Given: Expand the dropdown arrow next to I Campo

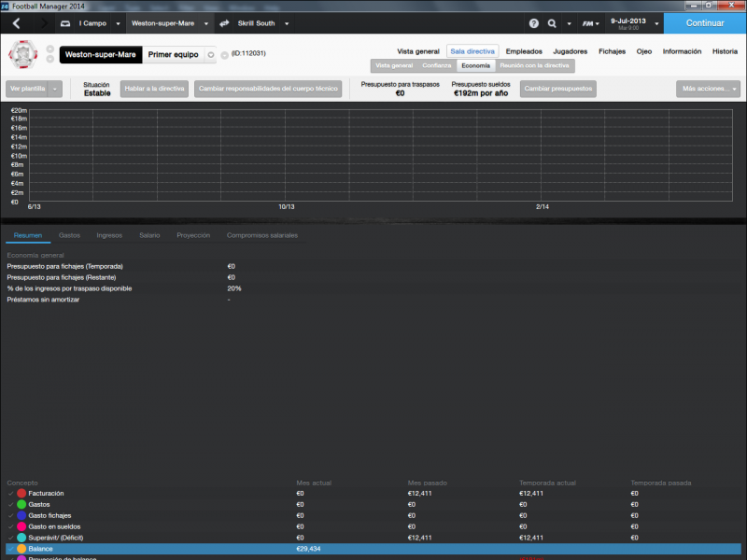Looking at the screenshot, I should pos(119,23).
